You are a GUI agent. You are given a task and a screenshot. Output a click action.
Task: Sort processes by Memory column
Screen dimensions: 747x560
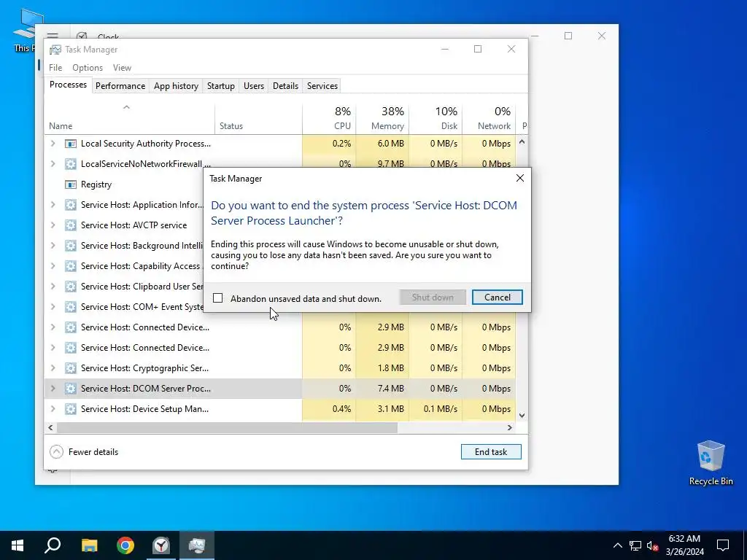click(x=382, y=118)
